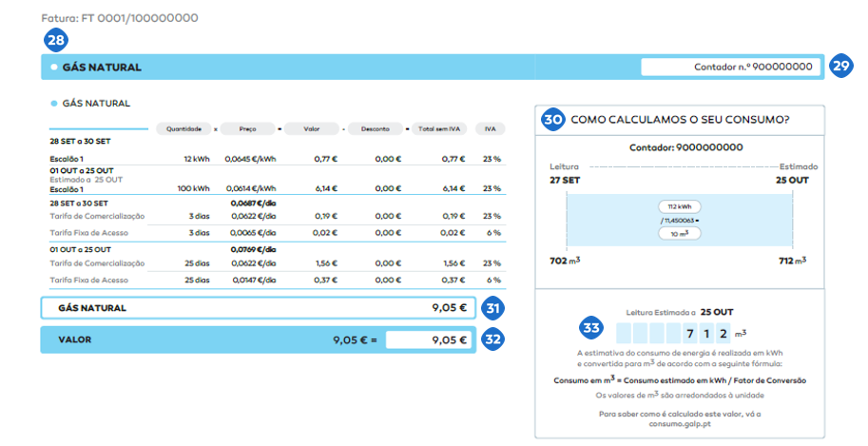Click the consumo.galp.pt link
This screenshot has height=446, width=868.
pyautogui.click(x=680, y=424)
